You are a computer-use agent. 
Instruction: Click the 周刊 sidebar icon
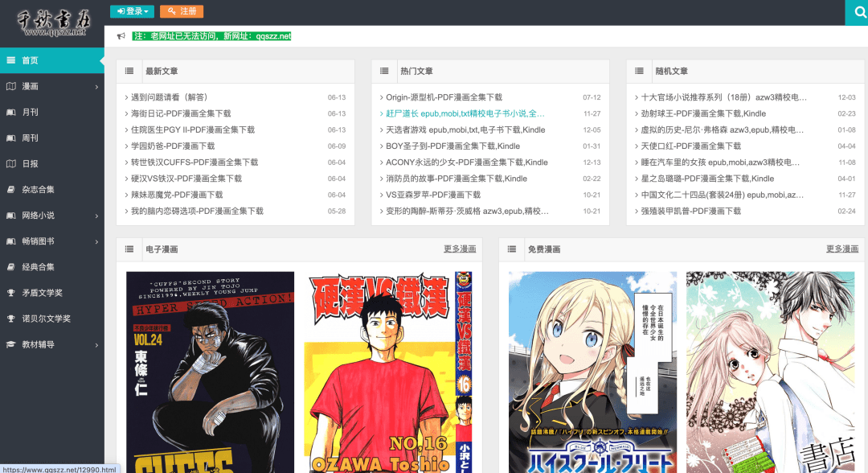(11, 138)
